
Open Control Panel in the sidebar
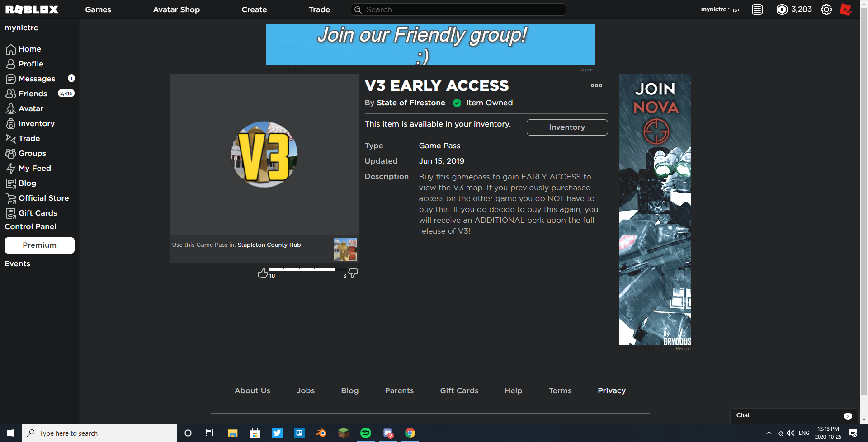(30, 226)
